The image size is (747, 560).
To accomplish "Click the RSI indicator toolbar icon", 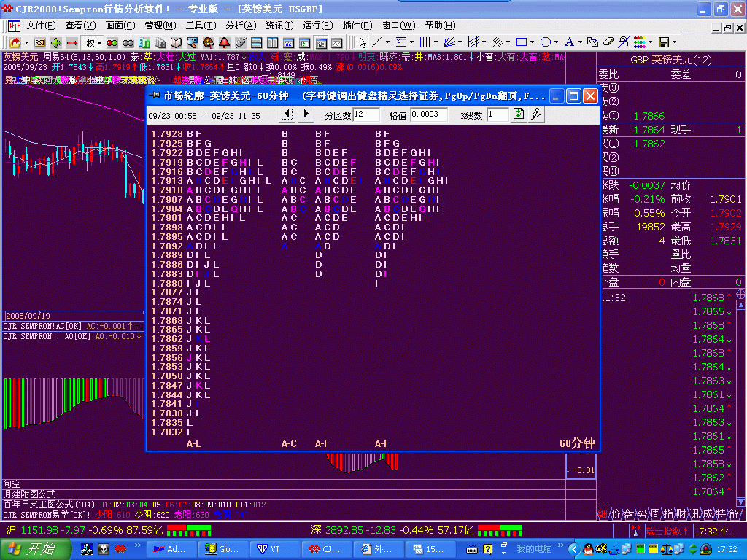I will pyautogui.click(x=39, y=42).
